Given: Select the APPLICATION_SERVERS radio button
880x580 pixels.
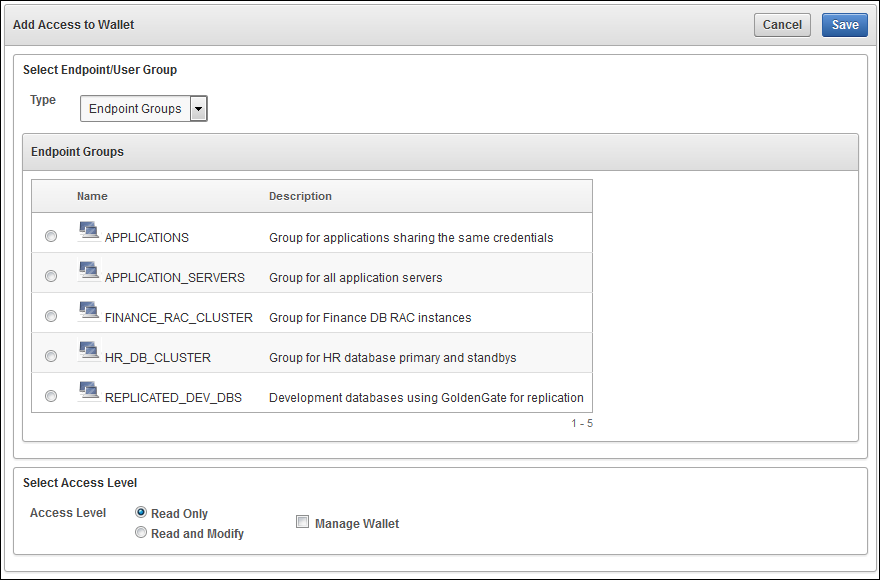Looking at the screenshot, I should 51,277.
